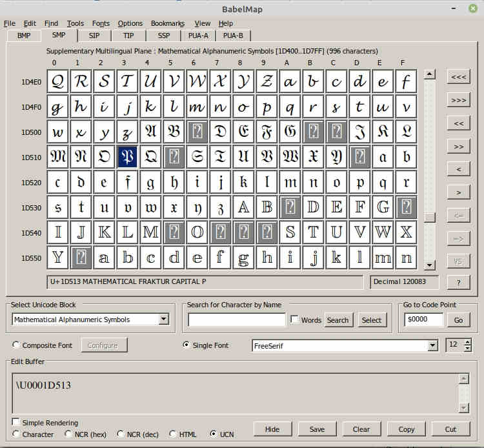Click the Copy button
The height and width of the screenshot is (448, 484).
(407, 429)
